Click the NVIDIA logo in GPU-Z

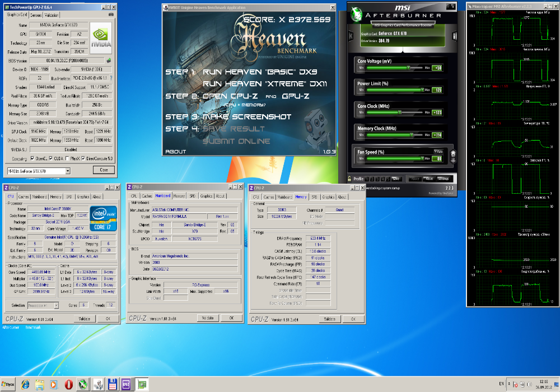click(101, 38)
